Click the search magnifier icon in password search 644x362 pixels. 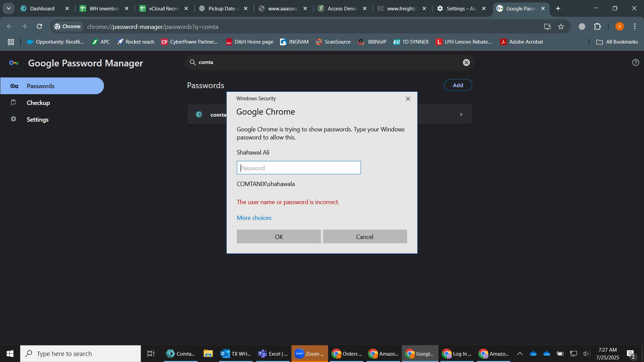coord(193,62)
